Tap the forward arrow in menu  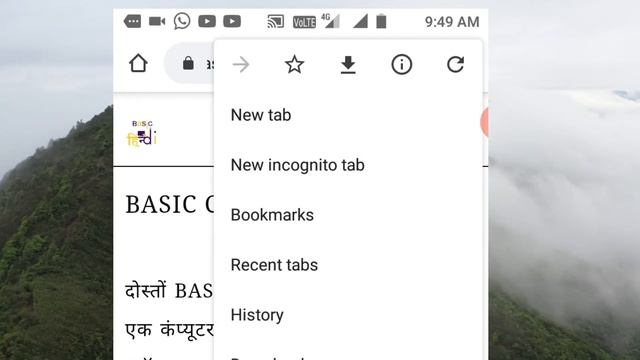[241, 64]
